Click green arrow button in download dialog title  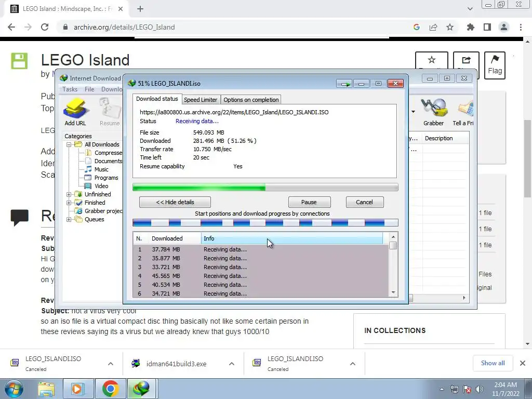(x=345, y=84)
